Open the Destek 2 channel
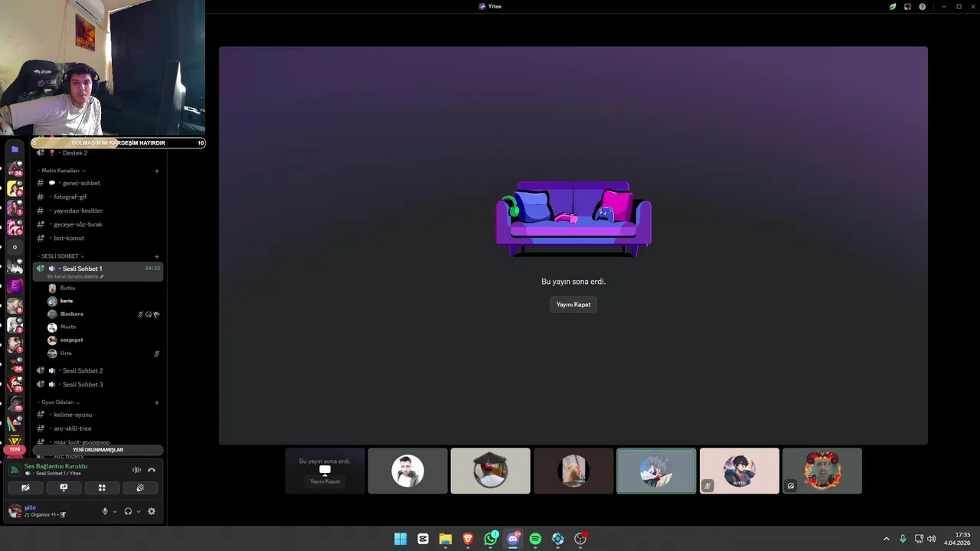Screen dimensions: 980x551 (98, 153)
